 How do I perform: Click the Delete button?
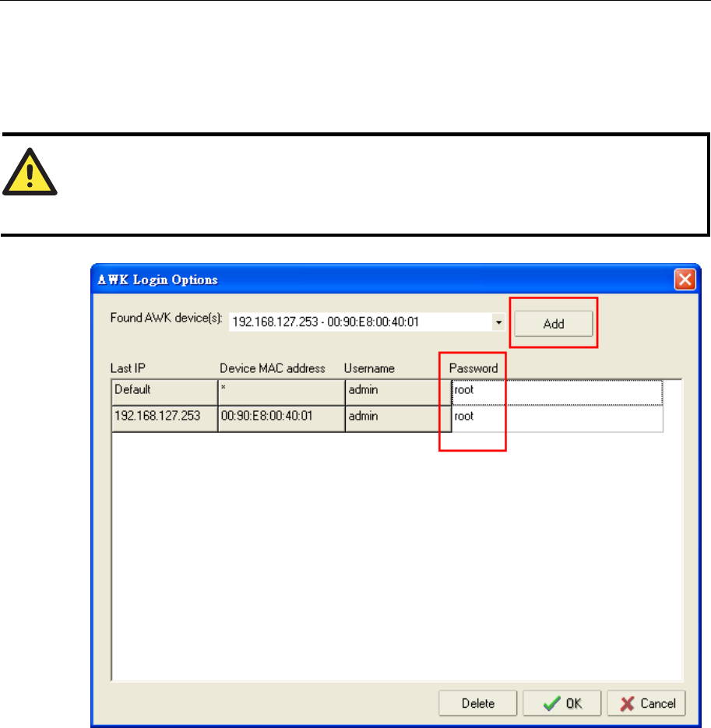click(478, 703)
